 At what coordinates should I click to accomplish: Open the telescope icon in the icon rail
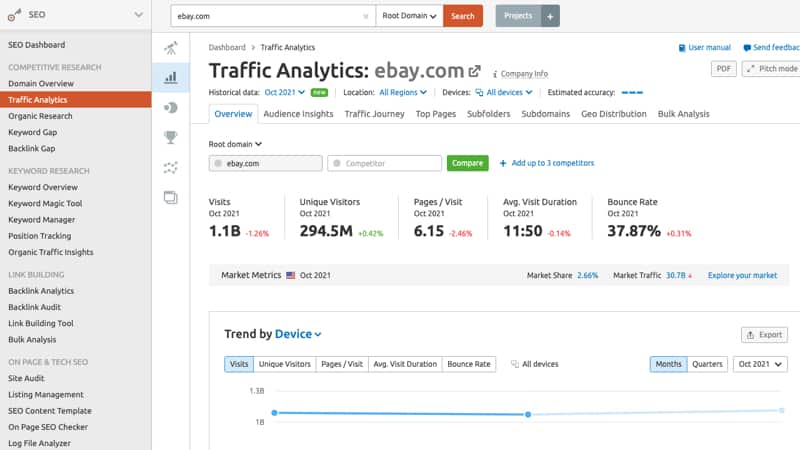[x=171, y=48]
